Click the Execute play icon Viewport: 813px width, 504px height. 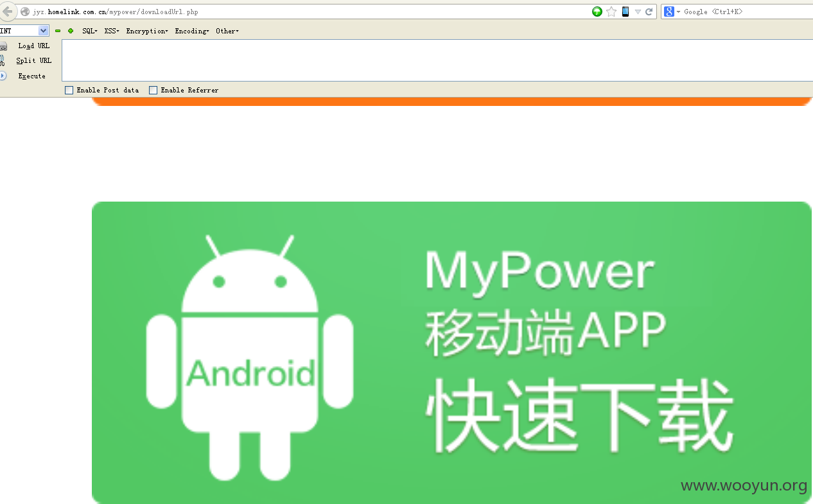tap(3, 76)
